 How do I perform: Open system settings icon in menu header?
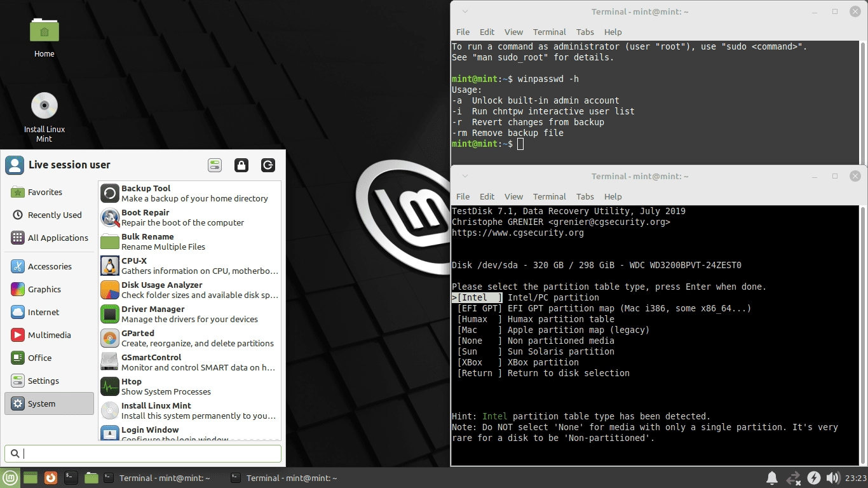coord(215,165)
